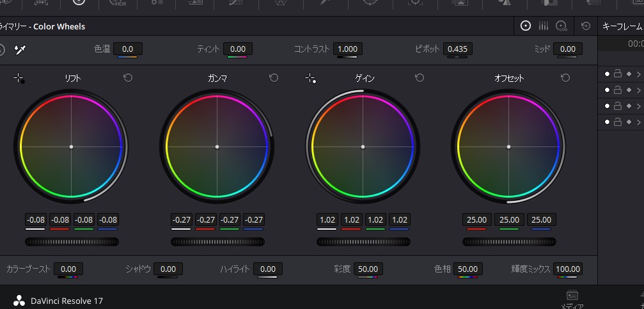
Task: Click the シャドウ value field
Action: 168,269
